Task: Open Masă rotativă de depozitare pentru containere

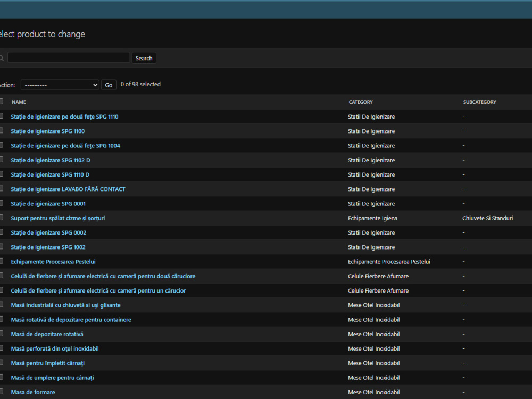Action: 71,320
